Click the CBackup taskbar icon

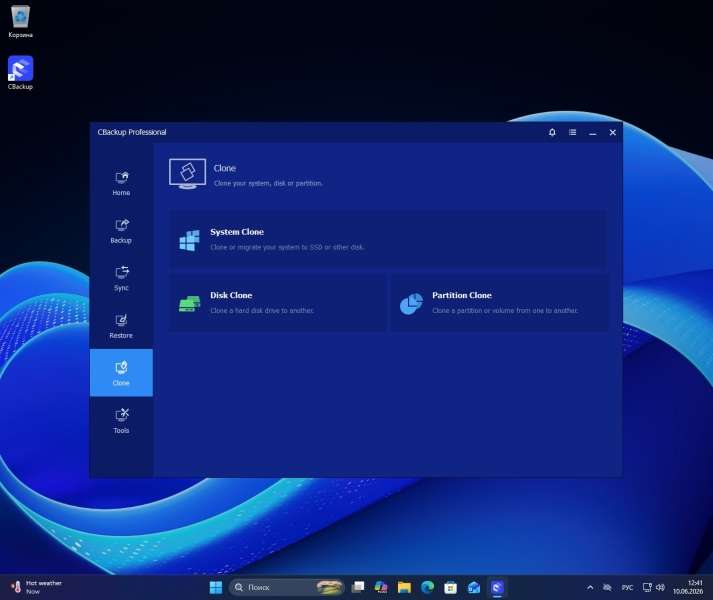click(x=497, y=587)
